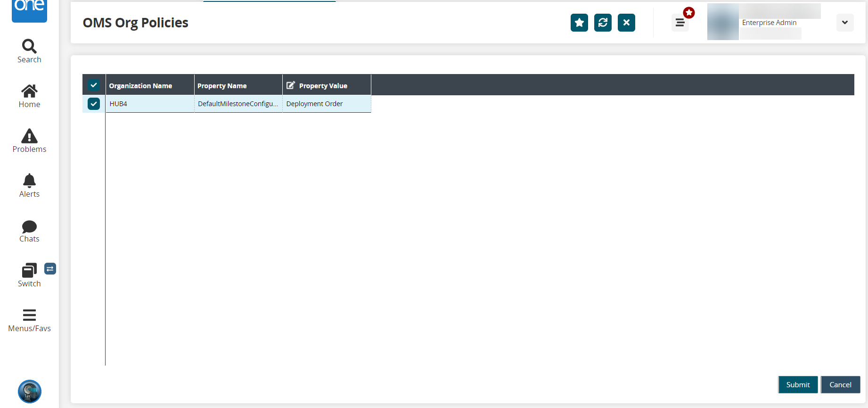Click the edit pencil icon in Property Value header
868x408 pixels.
tap(291, 85)
